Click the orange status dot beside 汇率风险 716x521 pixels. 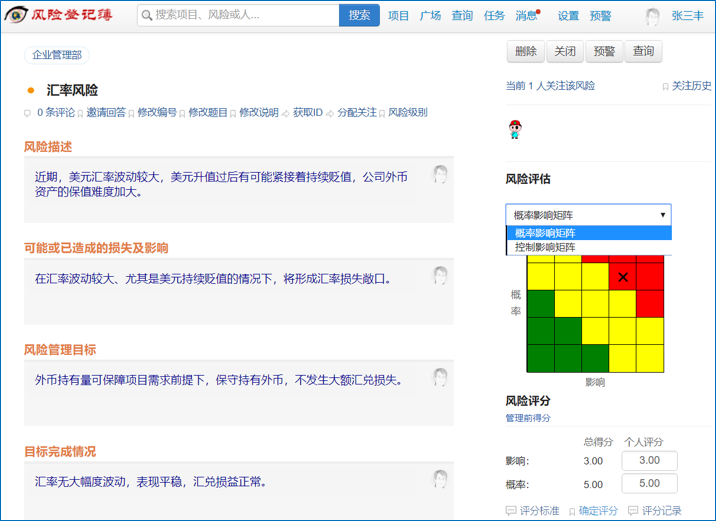31,90
